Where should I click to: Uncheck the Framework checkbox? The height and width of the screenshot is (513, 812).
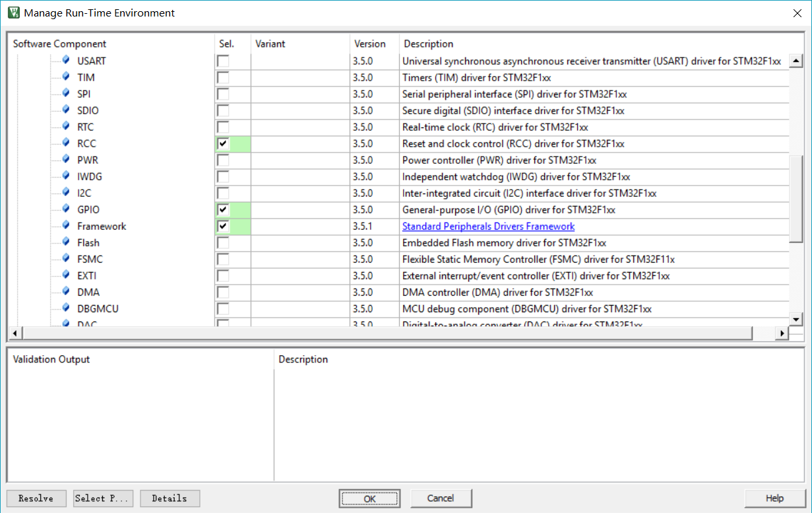pos(223,226)
